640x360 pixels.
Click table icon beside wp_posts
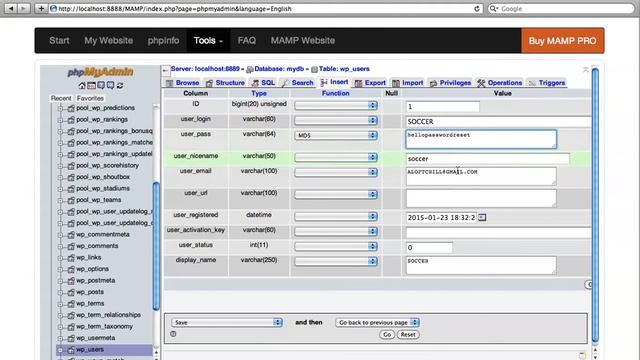pyautogui.click(x=71, y=292)
